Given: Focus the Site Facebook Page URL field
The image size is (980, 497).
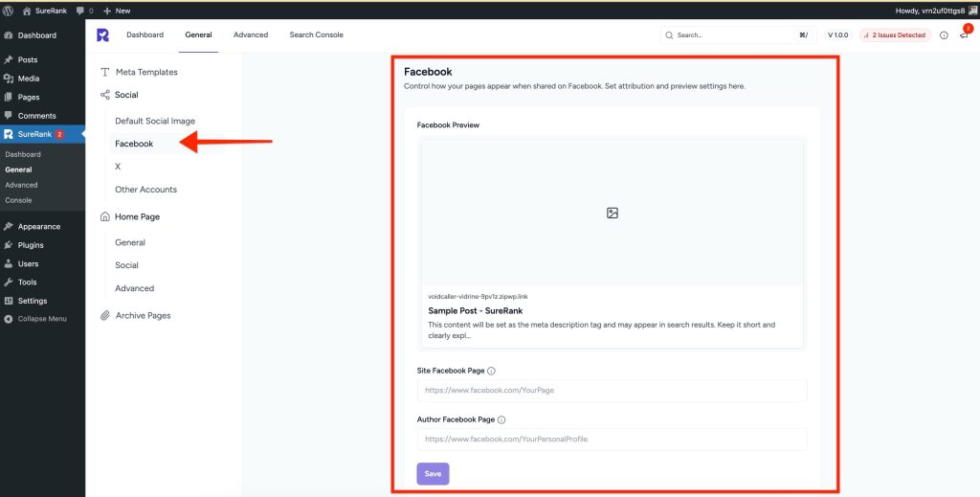Looking at the screenshot, I should 612,390.
